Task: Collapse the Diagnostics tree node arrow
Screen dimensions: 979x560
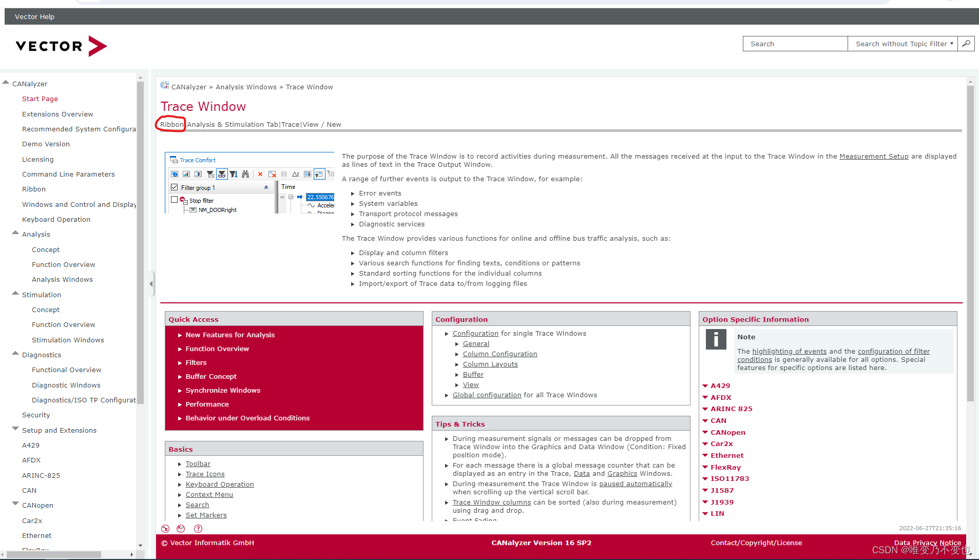Action: 15,354
